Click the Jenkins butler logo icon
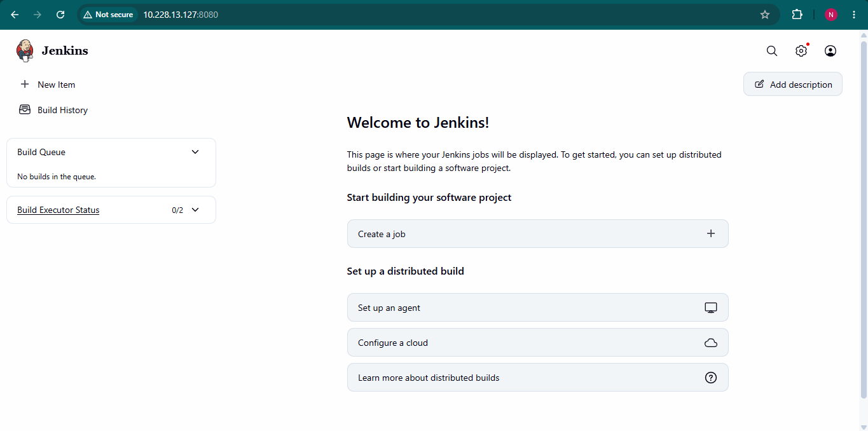Image resolution: width=868 pixels, height=431 pixels. 25,51
